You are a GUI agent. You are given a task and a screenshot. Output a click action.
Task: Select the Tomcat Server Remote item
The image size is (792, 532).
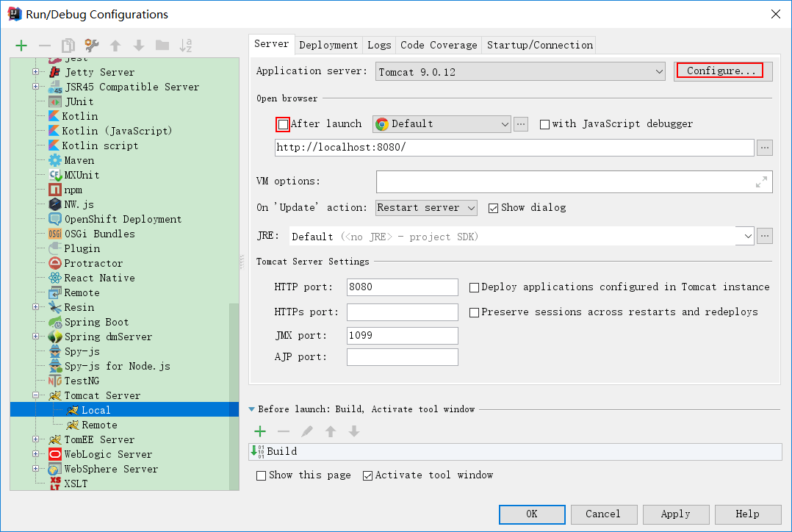coord(92,425)
